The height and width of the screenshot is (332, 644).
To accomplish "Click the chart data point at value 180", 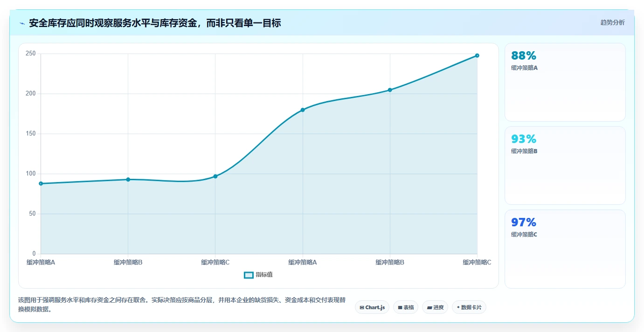I will [x=303, y=110].
